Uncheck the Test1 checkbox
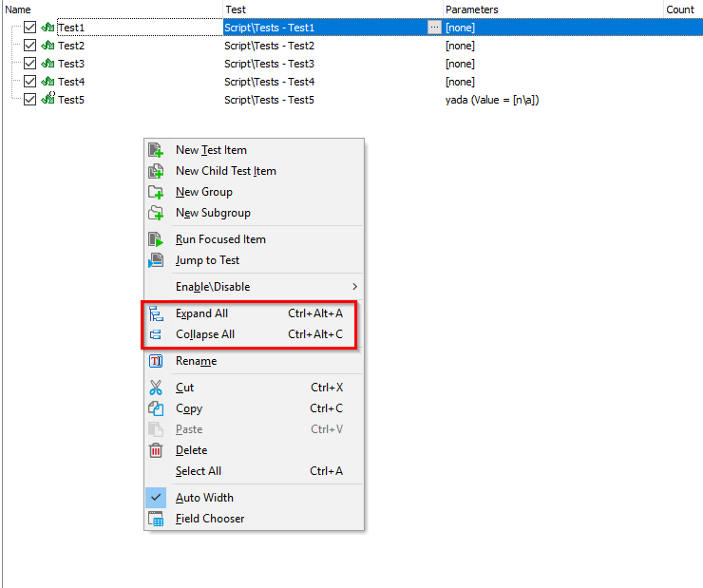This screenshot has width=703, height=588. click(29, 28)
